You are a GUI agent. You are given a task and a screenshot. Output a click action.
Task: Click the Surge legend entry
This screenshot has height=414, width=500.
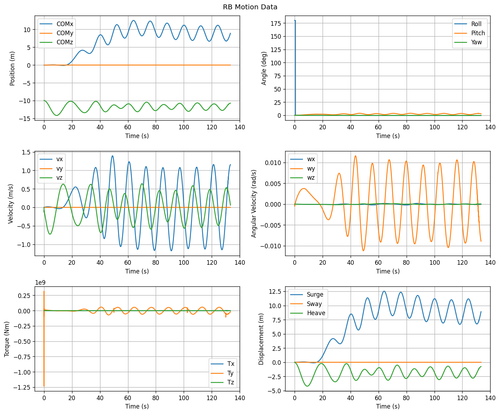[307, 295]
